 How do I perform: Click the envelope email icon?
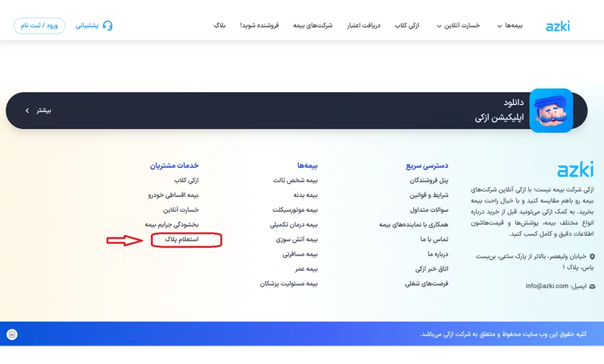593,286
